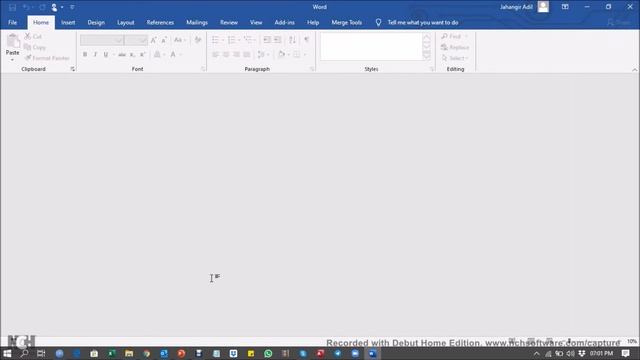Switch to the Insert tab
This screenshot has height=360, width=640.
pyautogui.click(x=68, y=22)
